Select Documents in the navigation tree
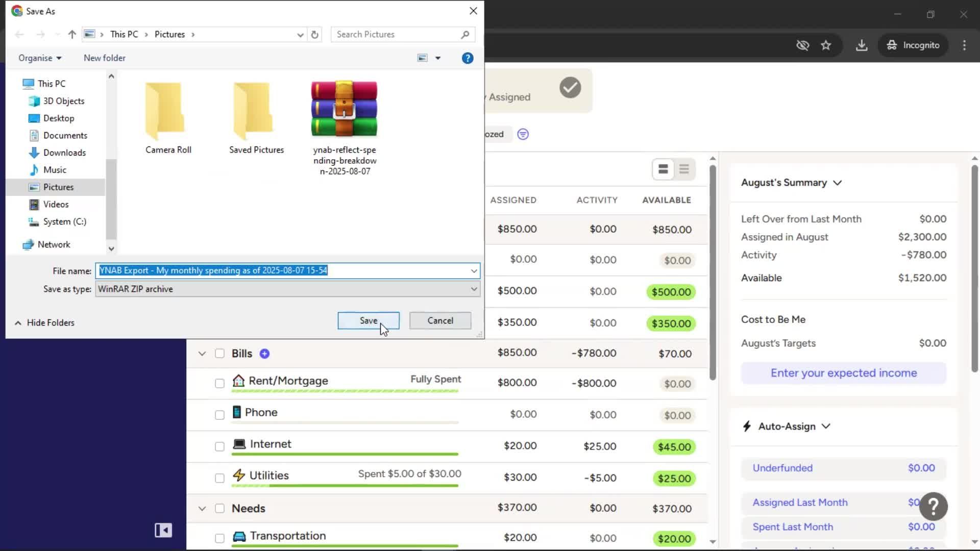 point(65,136)
